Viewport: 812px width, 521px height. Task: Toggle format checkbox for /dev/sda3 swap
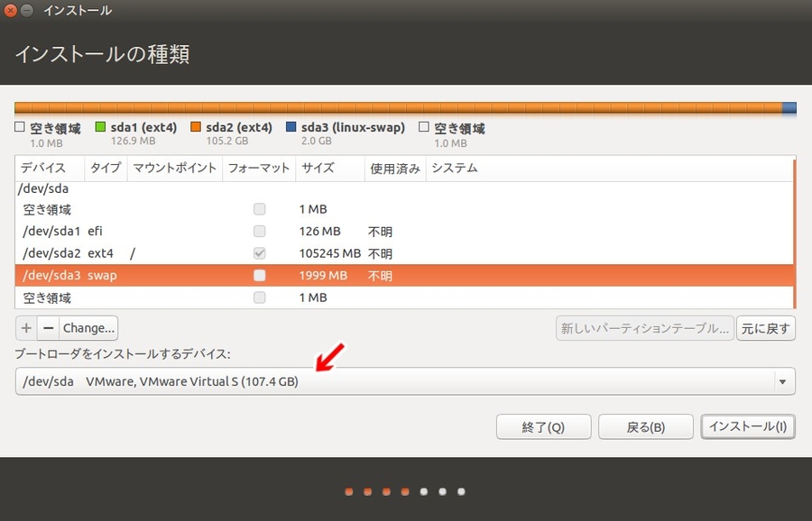[260, 275]
